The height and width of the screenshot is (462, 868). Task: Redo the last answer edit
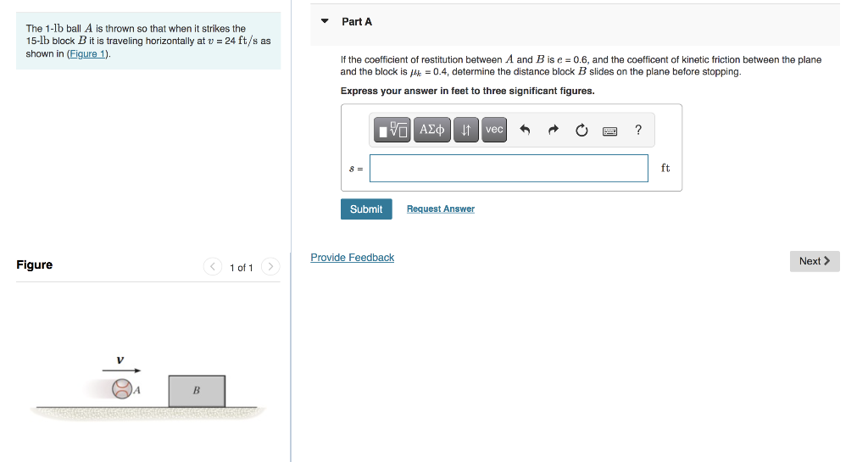tap(553, 130)
